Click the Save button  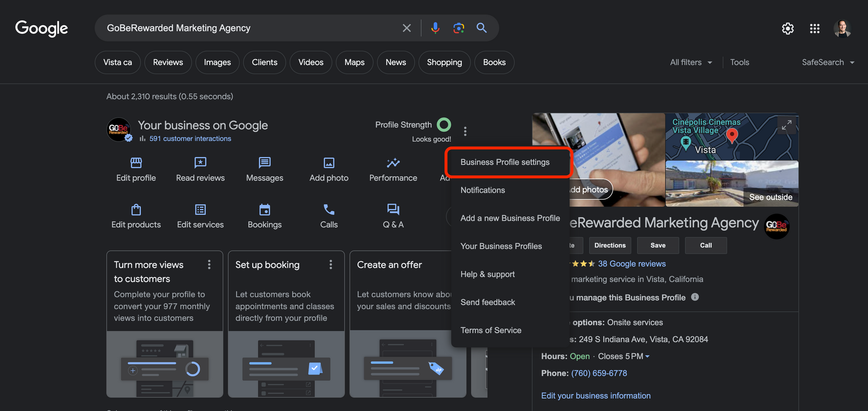click(x=658, y=245)
